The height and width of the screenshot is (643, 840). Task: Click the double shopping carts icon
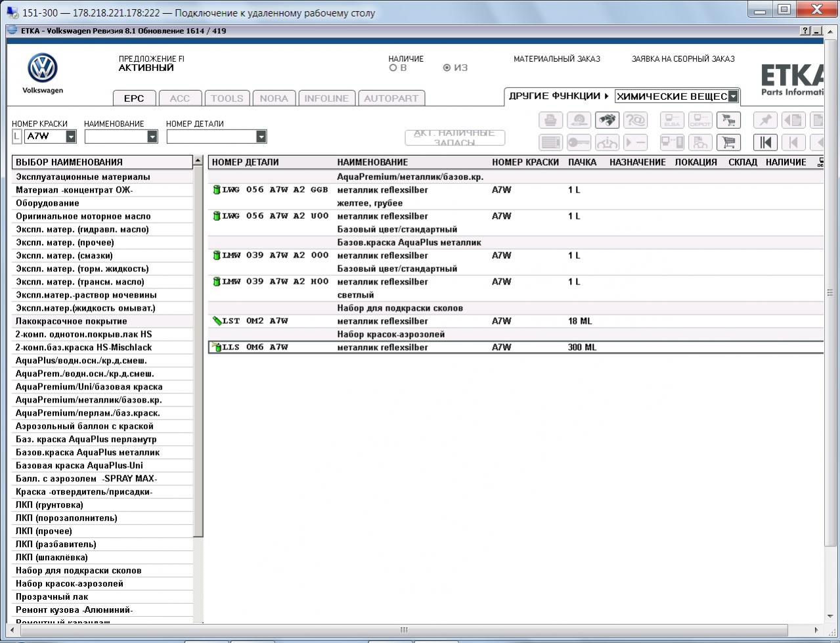pyautogui.click(x=728, y=120)
